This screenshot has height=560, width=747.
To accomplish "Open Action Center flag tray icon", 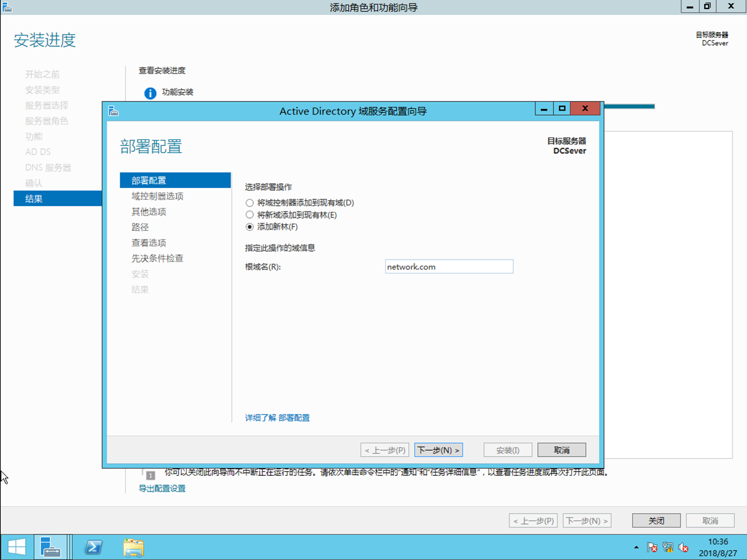I will 652,547.
